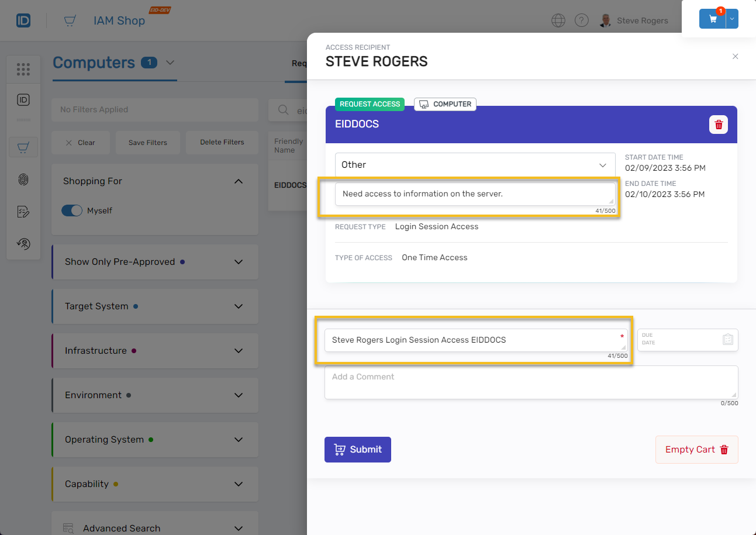Click the fingerprint icon in sidebar

23,180
